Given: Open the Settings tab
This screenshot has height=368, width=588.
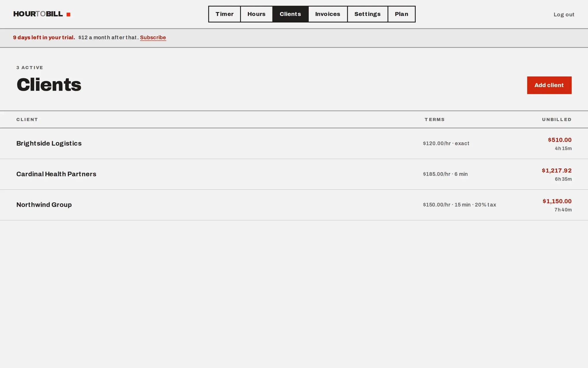Looking at the screenshot, I should click(367, 14).
